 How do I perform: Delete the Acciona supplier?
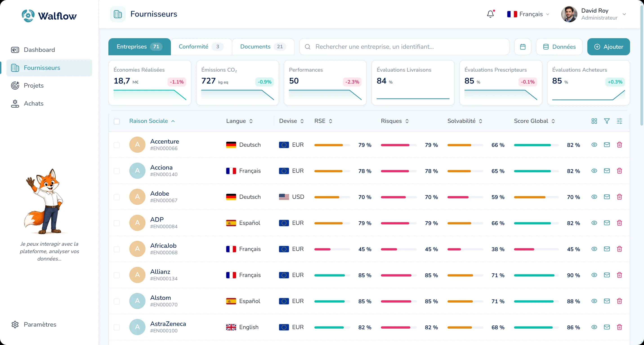pos(619,171)
